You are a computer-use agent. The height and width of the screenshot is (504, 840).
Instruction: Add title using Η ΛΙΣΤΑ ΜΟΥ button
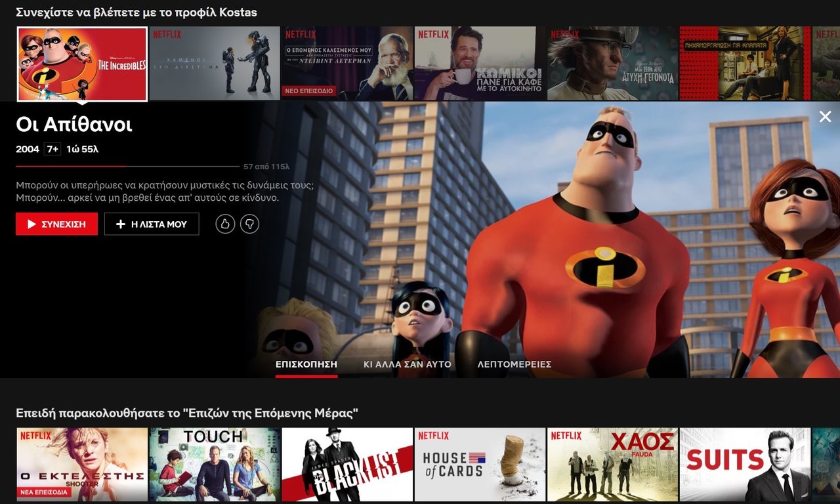[x=152, y=224]
